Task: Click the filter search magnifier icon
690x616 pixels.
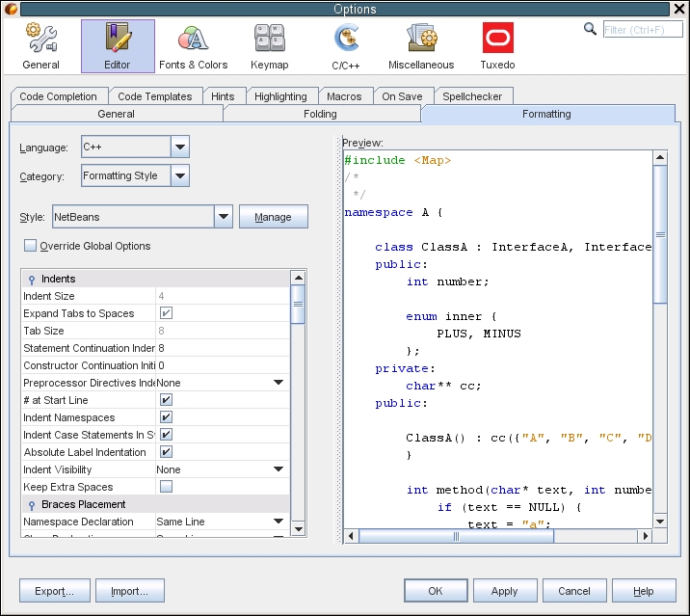Action: (x=590, y=29)
